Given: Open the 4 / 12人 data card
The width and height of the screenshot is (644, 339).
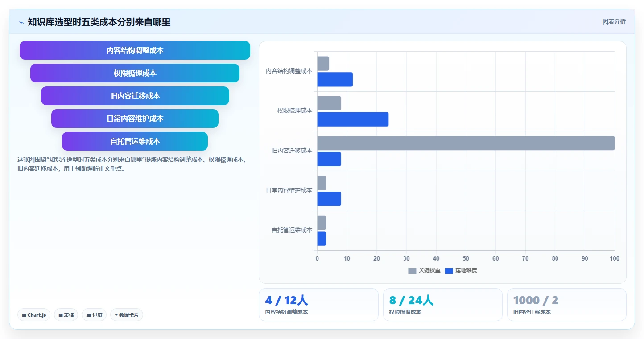Looking at the screenshot, I should coord(318,305).
